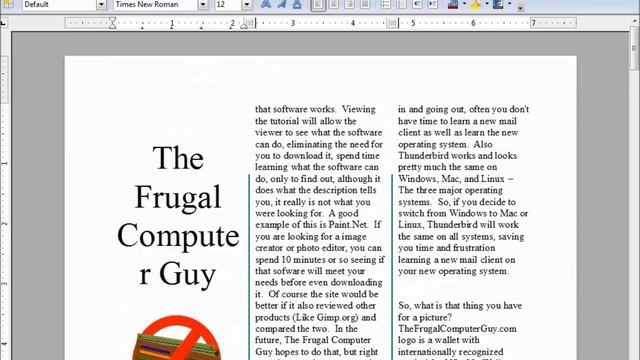The width and height of the screenshot is (640, 360).
Task: Click 'TheFrugalComputerGuy.com' in the right column
Action: (457, 329)
